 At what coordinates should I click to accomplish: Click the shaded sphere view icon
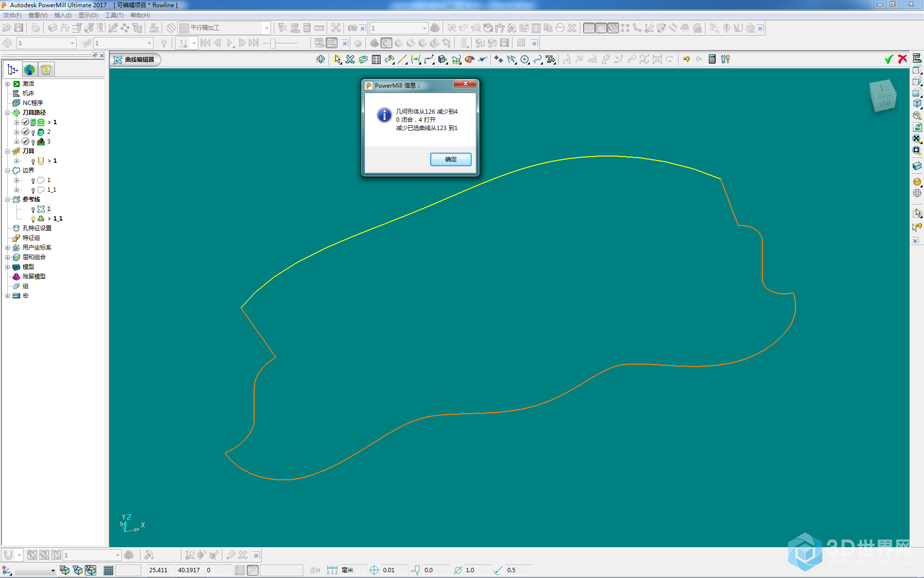point(917,182)
